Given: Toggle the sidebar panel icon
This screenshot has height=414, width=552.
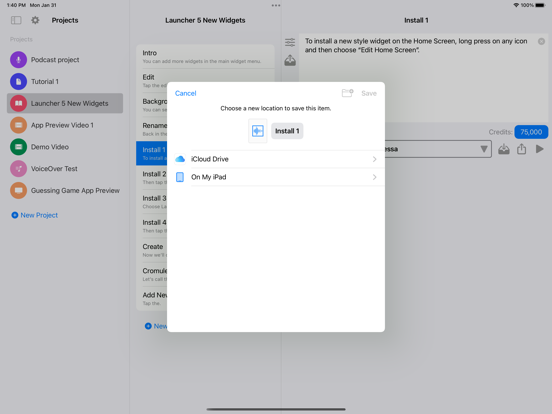Looking at the screenshot, I should click(16, 20).
